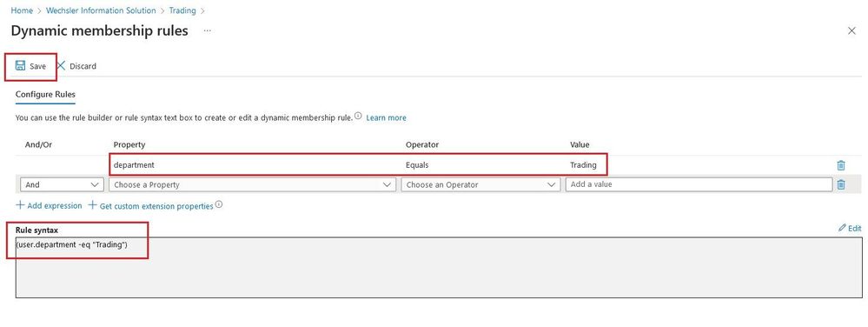Get custom extension properties

coord(150,205)
